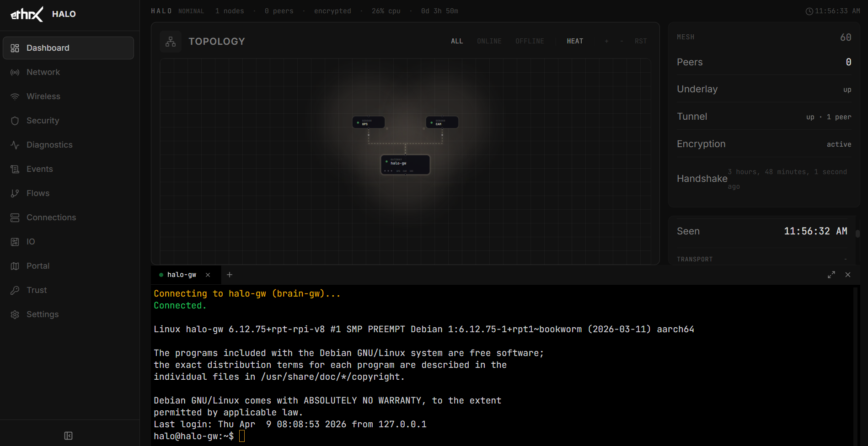
Task: Select the Security shield icon
Action: pos(15,121)
